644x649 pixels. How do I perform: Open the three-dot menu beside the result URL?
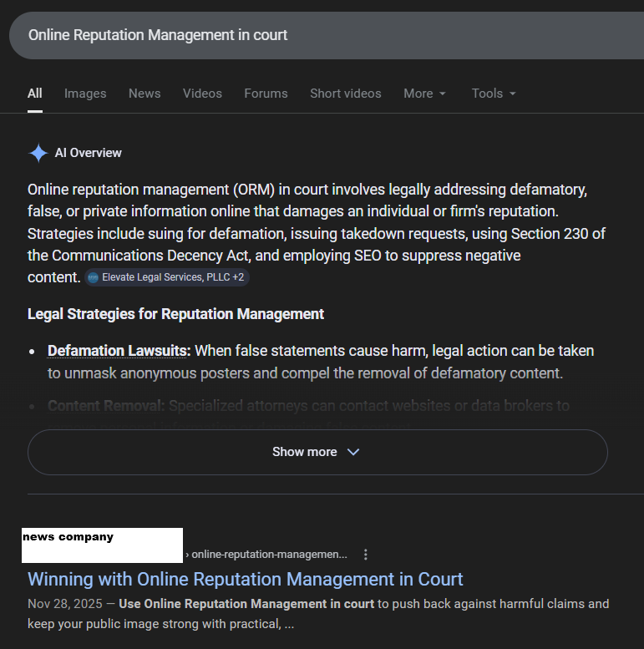click(x=365, y=554)
